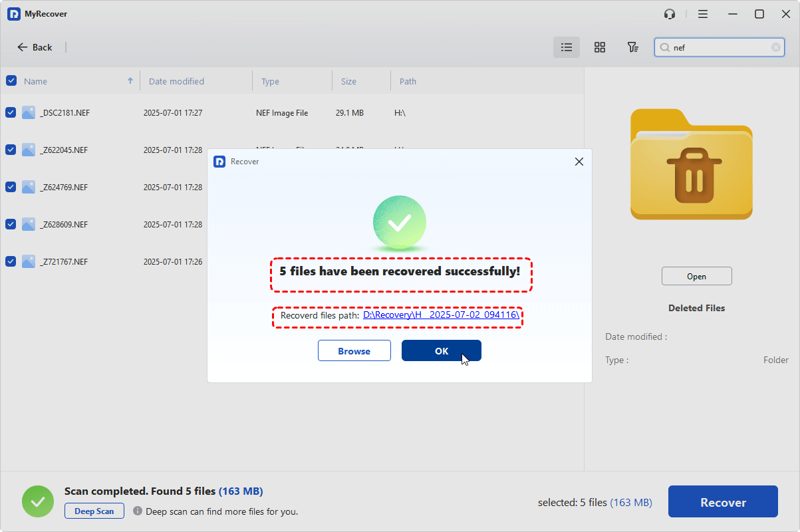Viewport: 800px width, 532px height.
Task: Uncheck the _Z624769.NEF checkbox
Action: click(11, 187)
